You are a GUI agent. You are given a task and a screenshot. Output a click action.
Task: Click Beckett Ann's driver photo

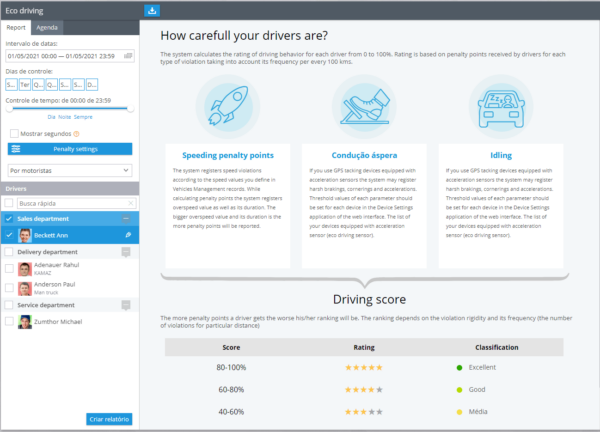25,235
